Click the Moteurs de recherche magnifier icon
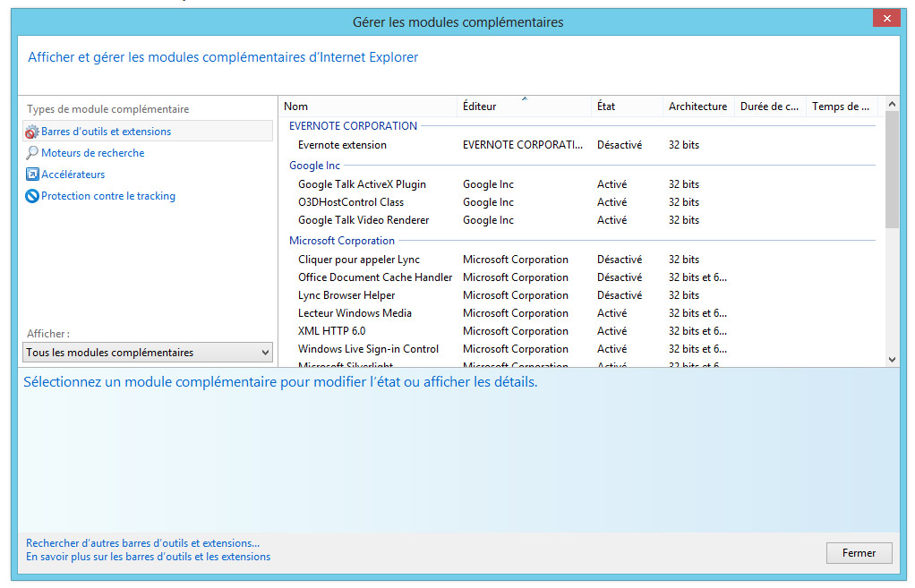This screenshot has width=915, height=588. [x=32, y=153]
